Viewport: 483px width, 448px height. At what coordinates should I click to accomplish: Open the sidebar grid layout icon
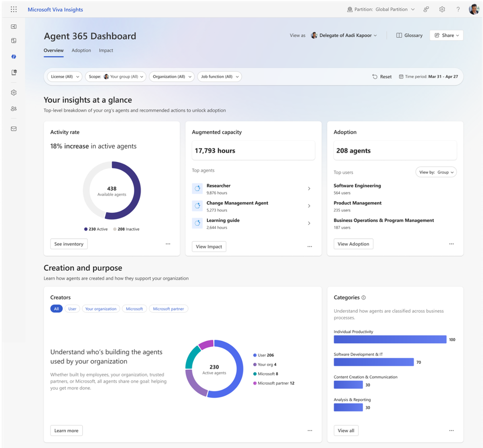coord(14,41)
